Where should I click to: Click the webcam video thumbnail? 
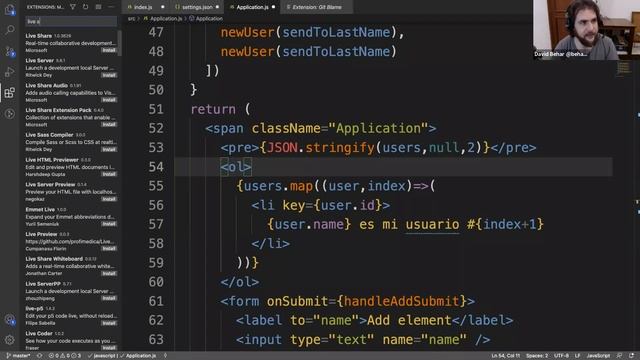coord(587,30)
